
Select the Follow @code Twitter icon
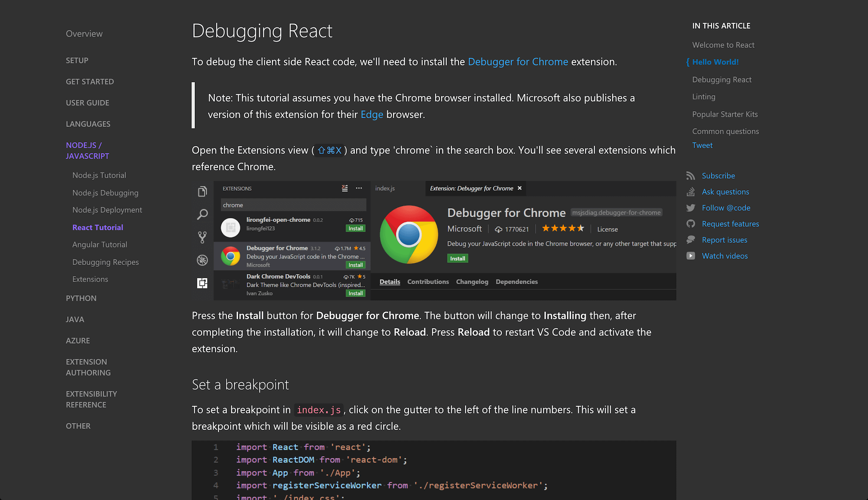(691, 208)
